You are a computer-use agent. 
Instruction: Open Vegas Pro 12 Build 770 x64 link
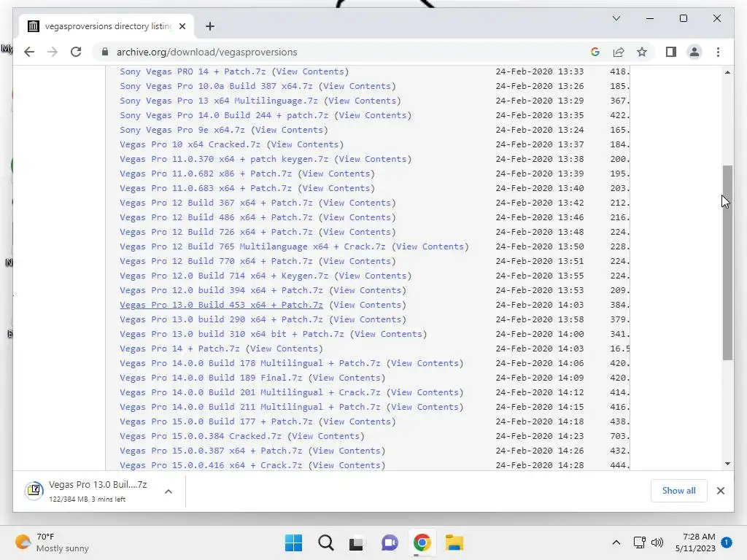216,261
